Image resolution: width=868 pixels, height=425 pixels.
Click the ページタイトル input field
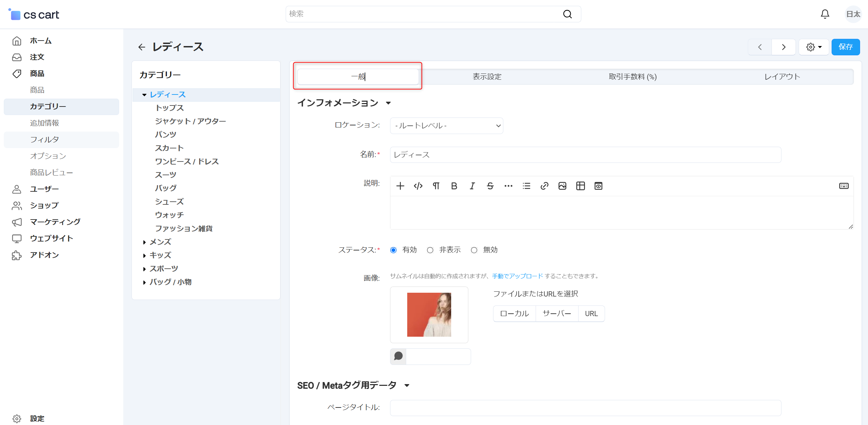pyautogui.click(x=585, y=408)
